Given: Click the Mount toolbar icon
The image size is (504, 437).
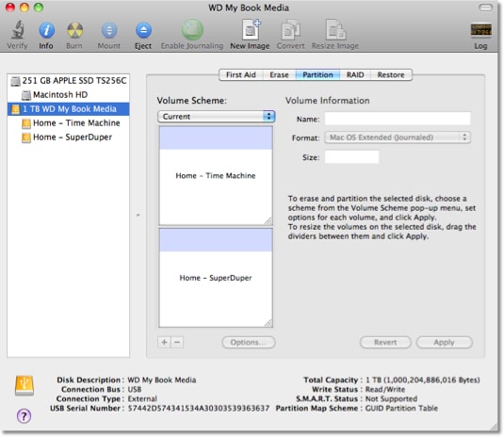Looking at the screenshot, I should 109,30.
